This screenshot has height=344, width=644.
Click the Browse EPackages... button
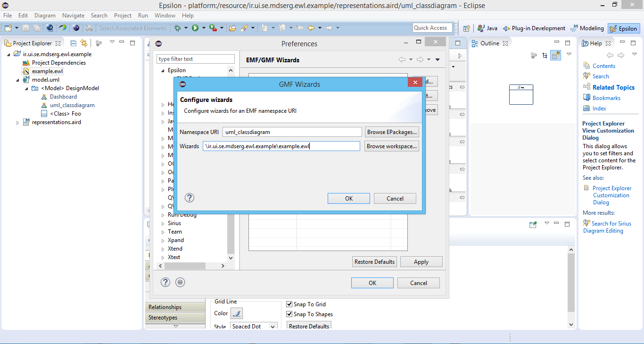[x=392, y=132]
